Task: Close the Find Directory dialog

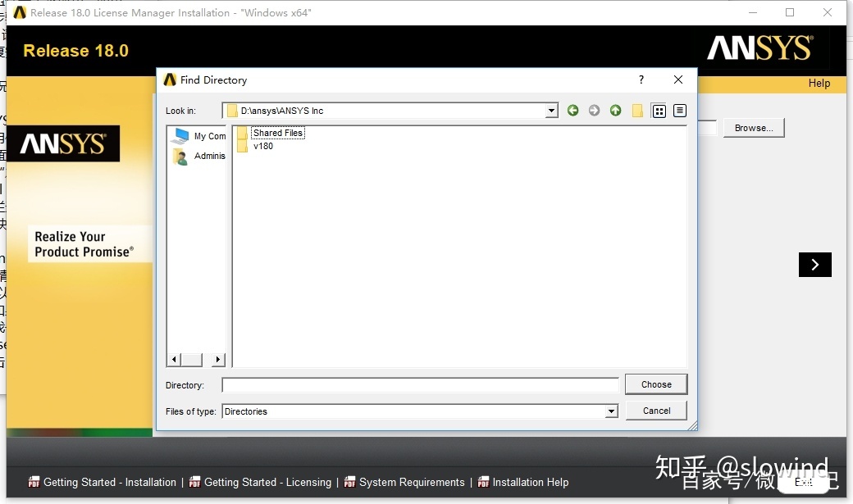Action: [677, 80]
